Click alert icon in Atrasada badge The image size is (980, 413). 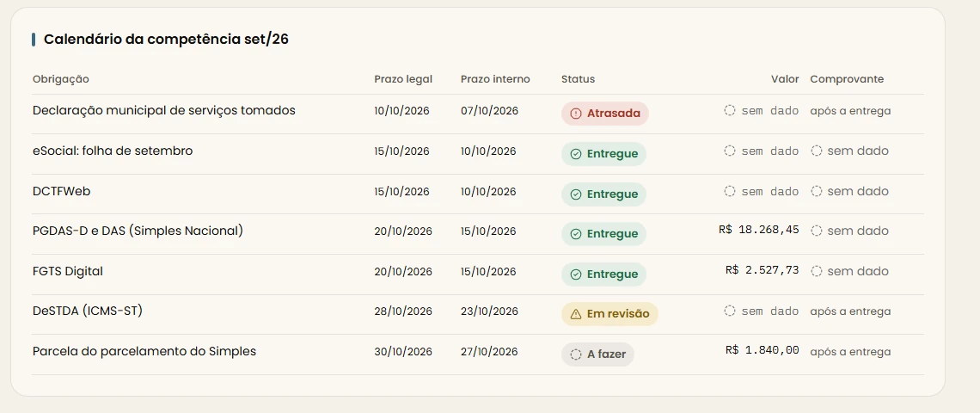click(x=576, y=114)
